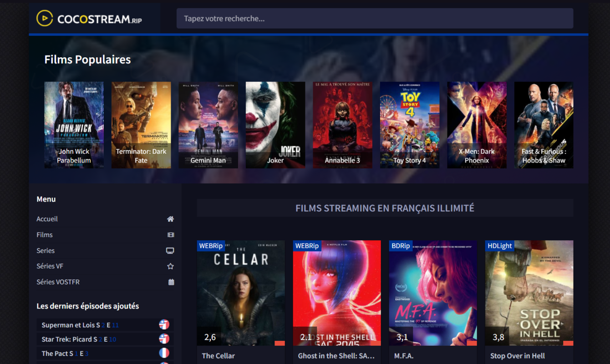
Task: Open the Séries VOSTFR menu item
Action: click(105, 282)
